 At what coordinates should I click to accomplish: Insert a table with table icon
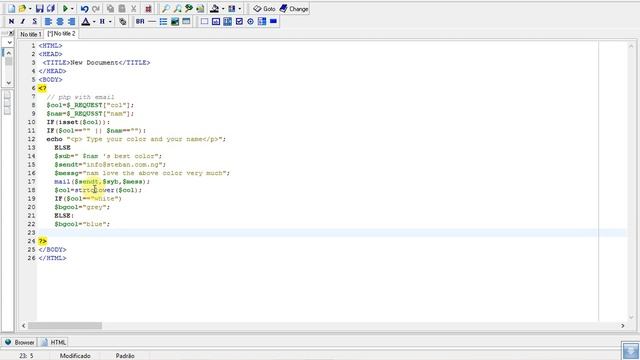pos(186,21)
